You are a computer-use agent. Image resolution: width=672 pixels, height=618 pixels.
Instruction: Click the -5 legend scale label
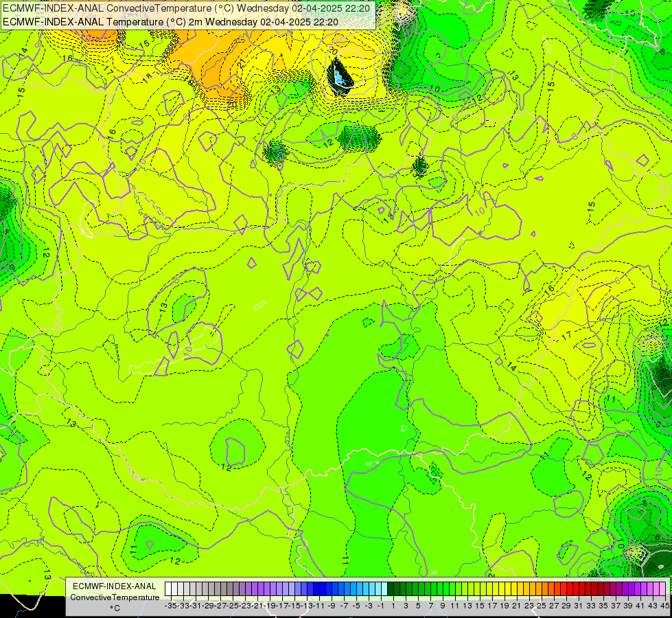pos(356,606)
